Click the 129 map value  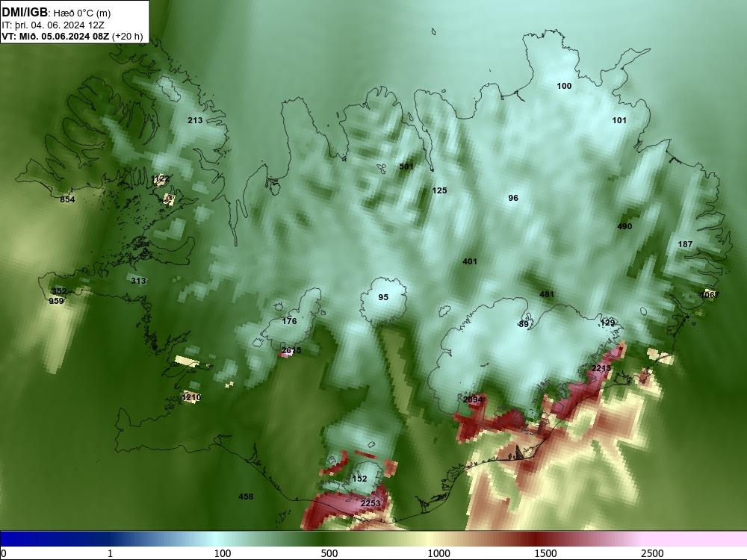pyautogui.click(x=607, y=323)
